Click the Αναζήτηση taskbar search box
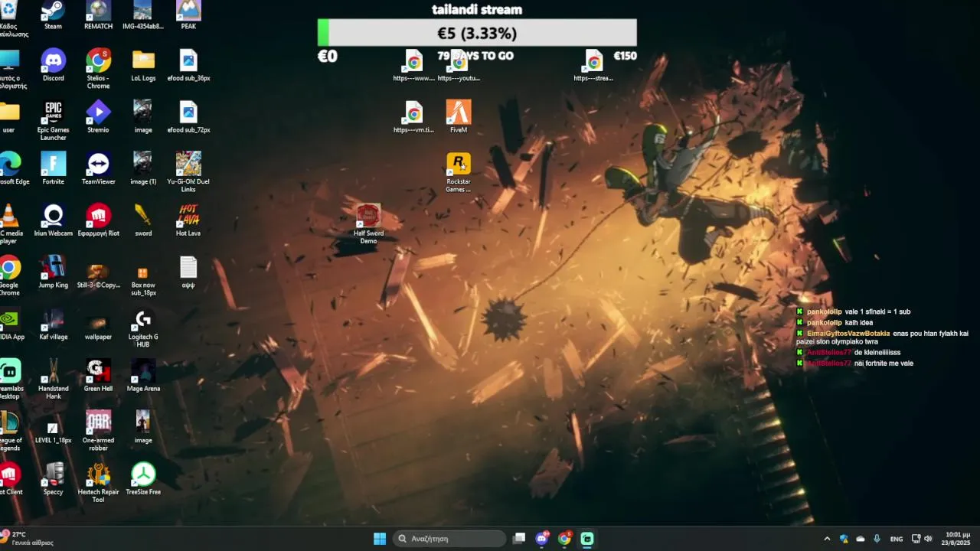980x551 pixels. point(449,539)
